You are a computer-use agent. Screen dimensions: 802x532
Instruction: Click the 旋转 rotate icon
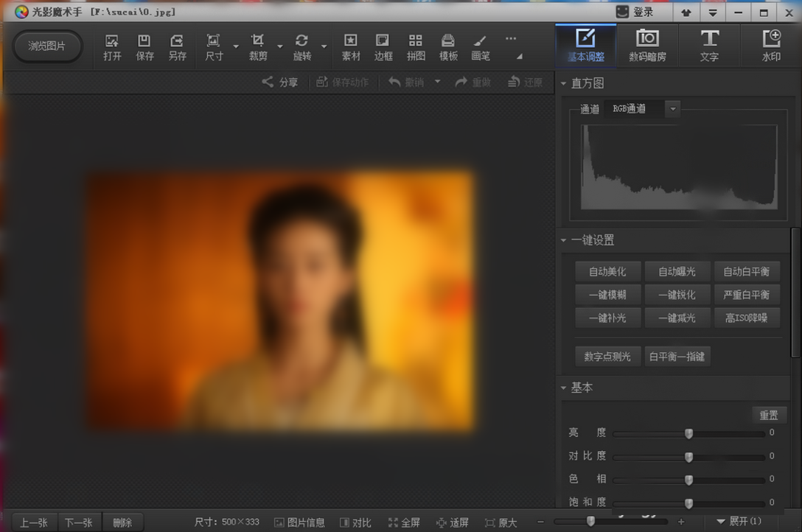pyautogui.click(x=301, y=46)
